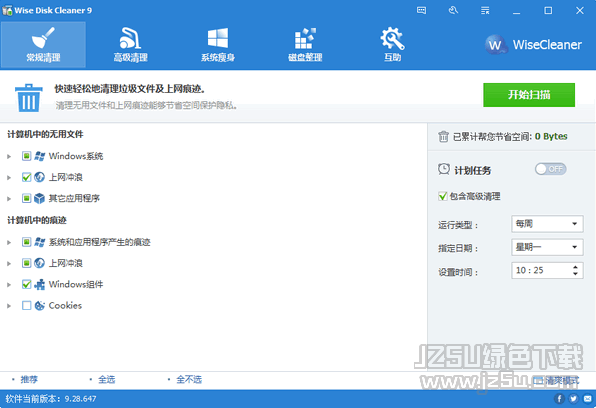The image size is (596, 408).
Task: Toggle the Windows系统 checkbox
Action: [x=26, y=156]
